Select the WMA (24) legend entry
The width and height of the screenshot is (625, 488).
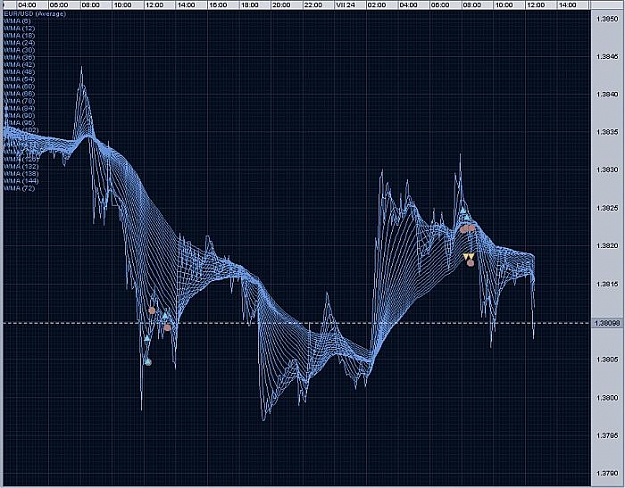click(x=19, y=43)
